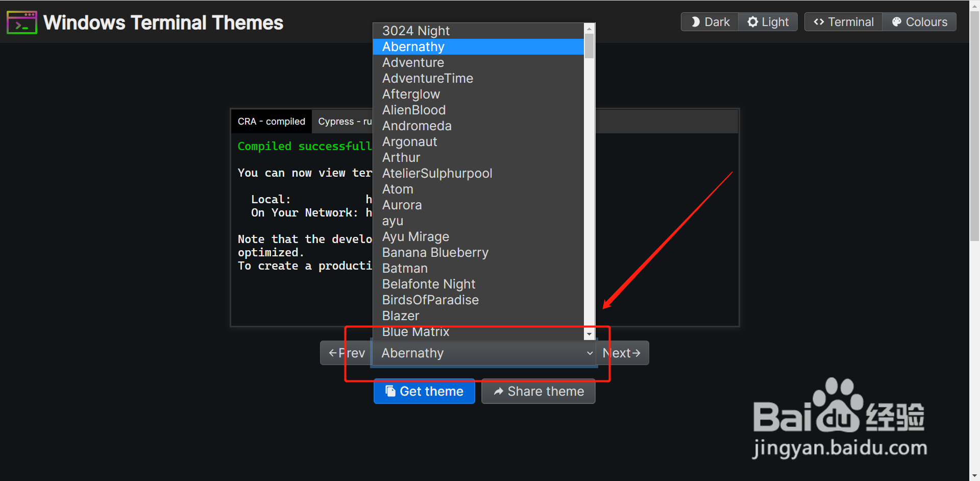The width and height of the screenshot is (980, 481).
Task: Click the right arrow icon in Next button
Action: coord(638,353)
